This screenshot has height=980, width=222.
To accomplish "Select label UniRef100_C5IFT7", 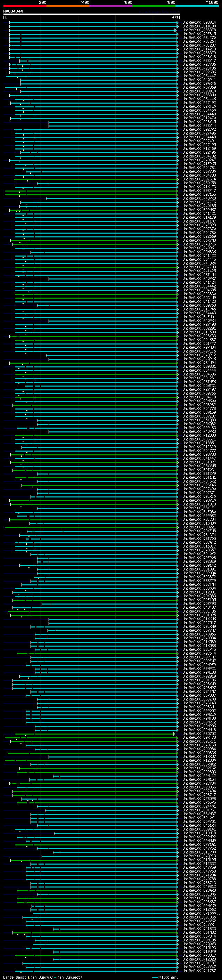I will (x=199, y=343).
